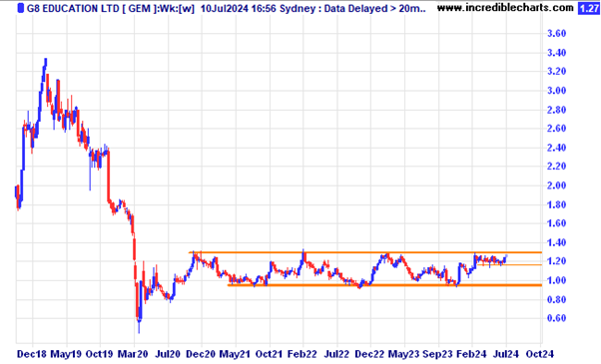Click the blue security marker before G8 EDUCATION
This screenshot has width=601, height=364.
(20, 8)
